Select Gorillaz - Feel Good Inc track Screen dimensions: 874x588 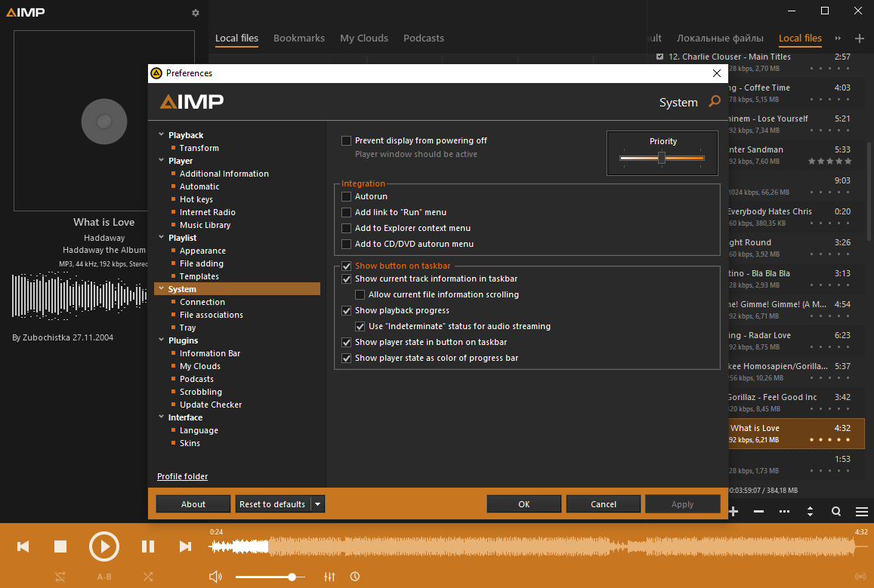coord(796,402)
